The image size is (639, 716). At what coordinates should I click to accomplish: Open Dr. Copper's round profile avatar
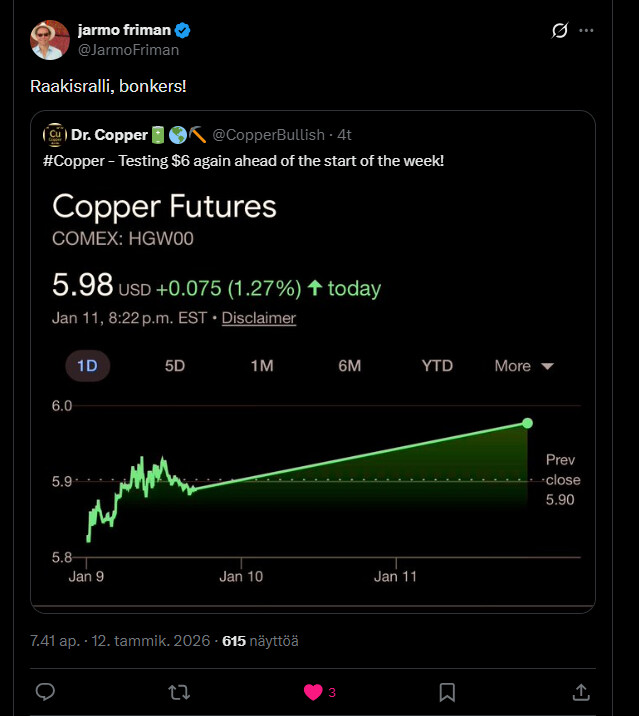coord(54,134)
